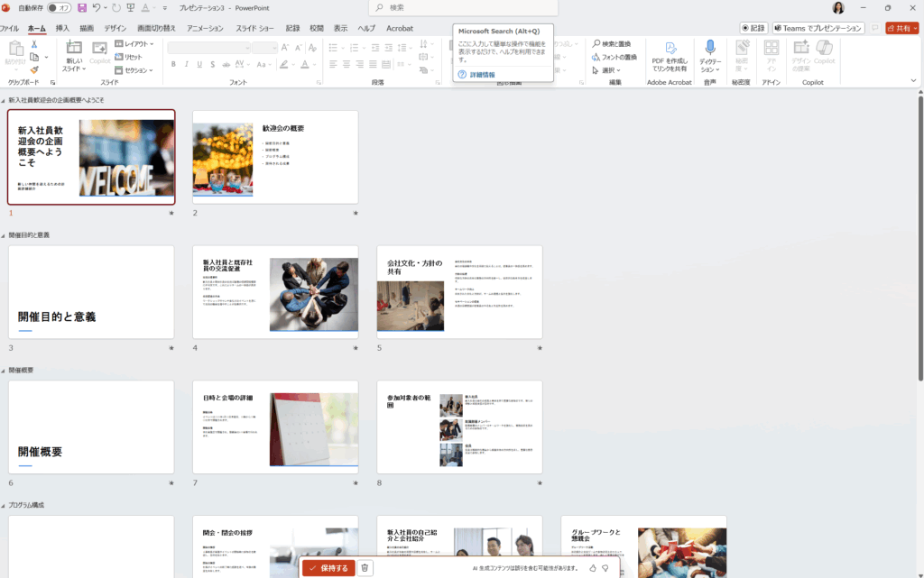This screenshot has width=924, height=578.
Task: Click the trash icon beside 保持する
Action: [365, 568]
